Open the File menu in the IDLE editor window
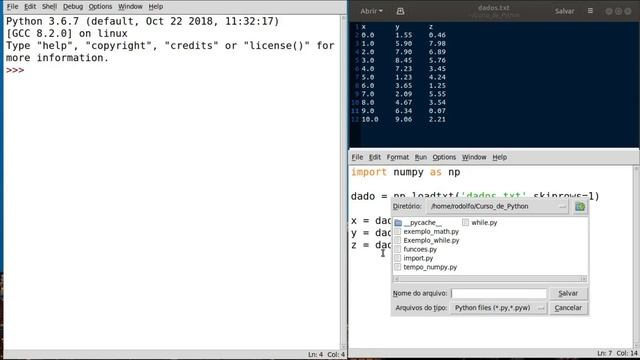 tap(357, 157)
